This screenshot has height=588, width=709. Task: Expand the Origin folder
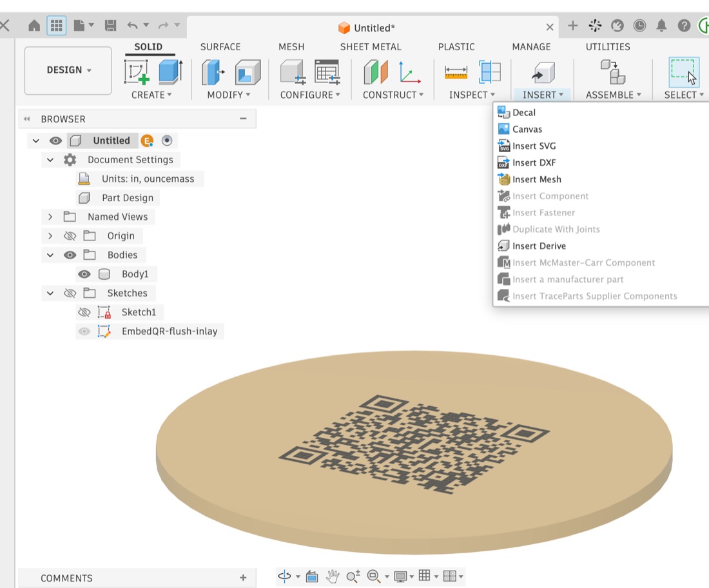pyautogui.click(x=50, y=236)
